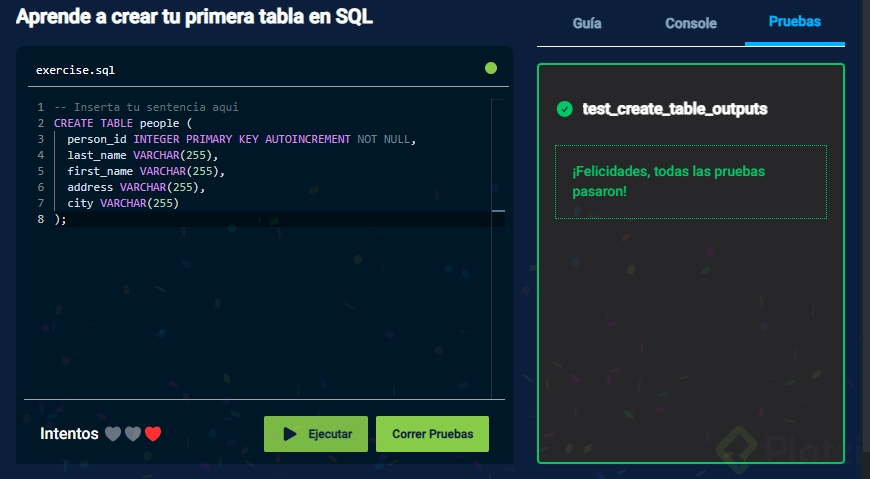The height and width of the screenshot is (479, 870).
Task: Click the city VARCHAR(255) code line
Action: pos(122,203)
